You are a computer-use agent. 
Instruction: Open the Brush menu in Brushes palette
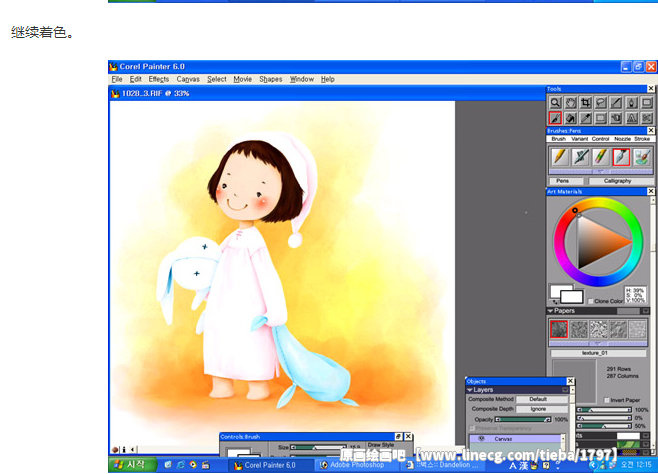point(559,139)
